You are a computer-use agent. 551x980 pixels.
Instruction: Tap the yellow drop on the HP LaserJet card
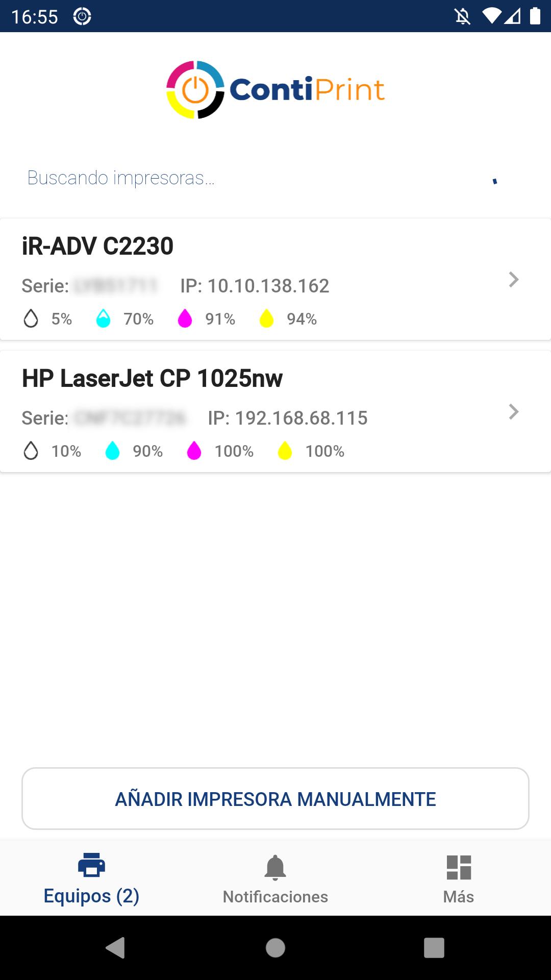(x=285, y=451)
